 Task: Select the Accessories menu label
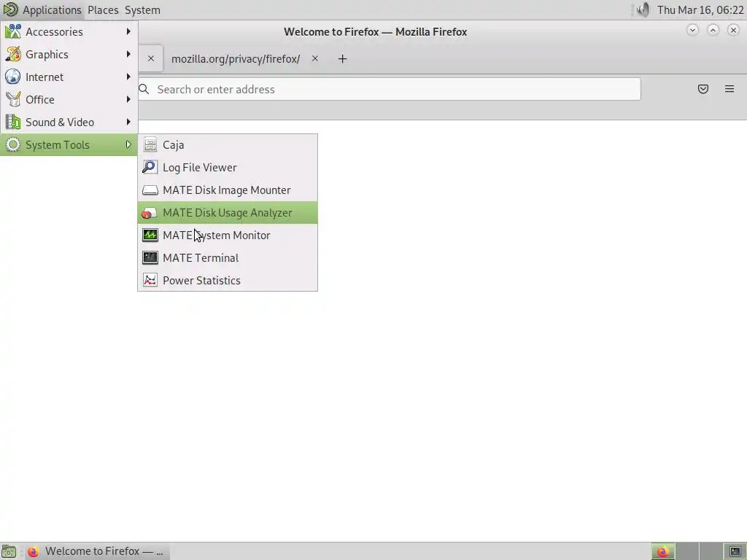(54, 32)
